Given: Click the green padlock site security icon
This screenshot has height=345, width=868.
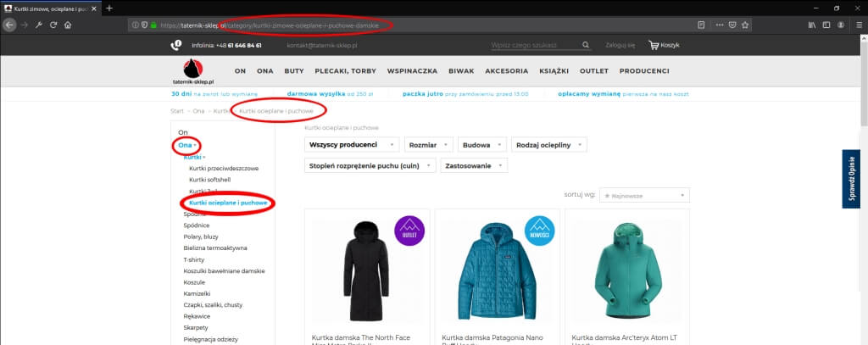Looking at the screenshot, I should pyautogui.click(x=153, y=25).
